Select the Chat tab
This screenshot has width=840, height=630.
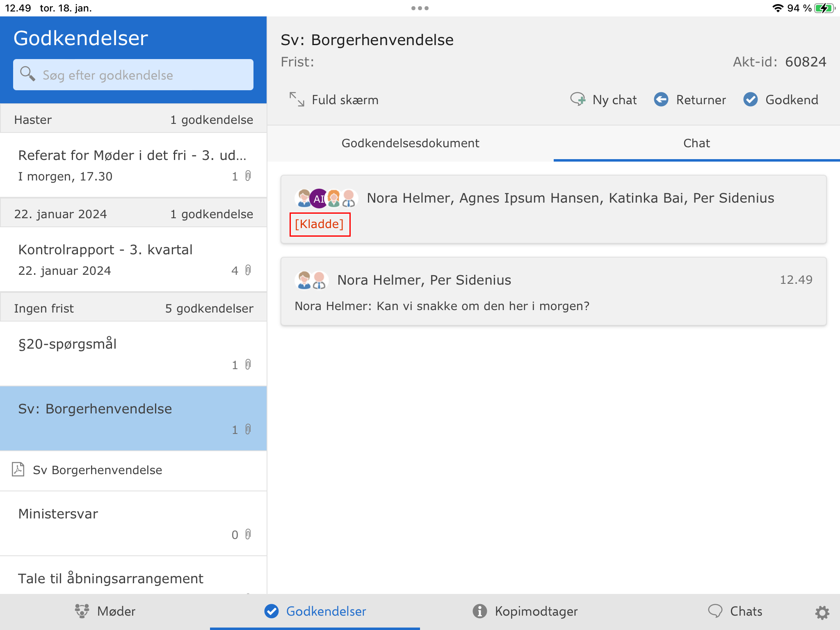(x=696, y=143)
